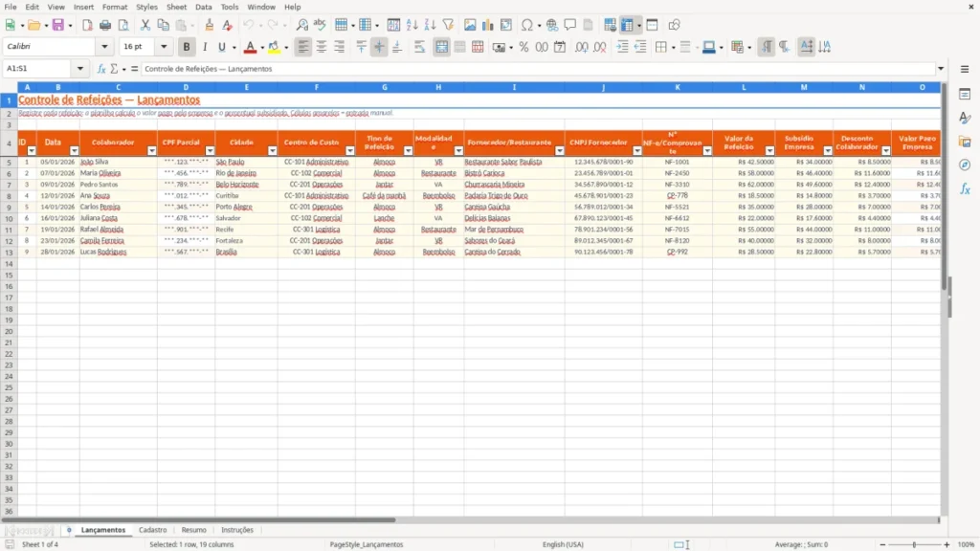This screenshot has height=551, width=980.
Task: Insert a chart from the toolbar
Action: 488,25
